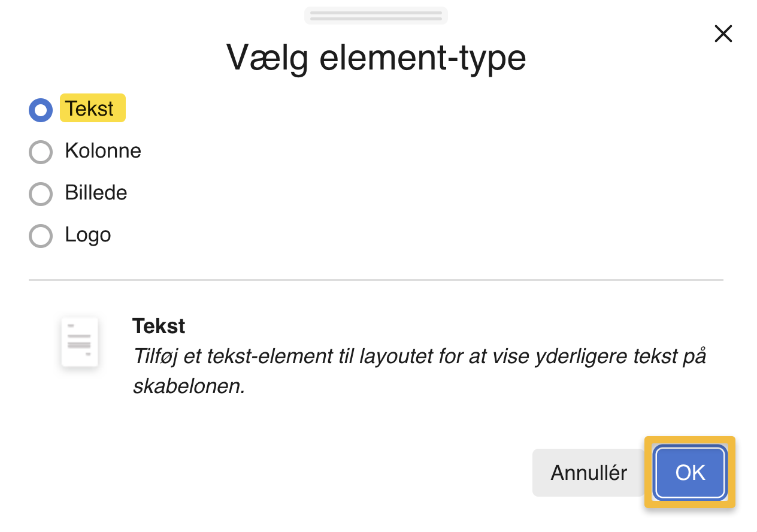Click the close X icon
Screen dimensions: 757x532
point(723,34)
